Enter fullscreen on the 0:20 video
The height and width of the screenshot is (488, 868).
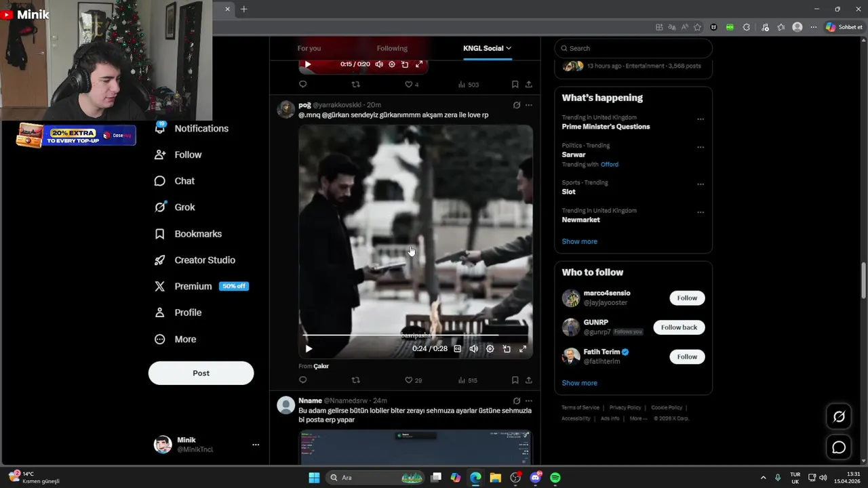(x=419, y=64)
